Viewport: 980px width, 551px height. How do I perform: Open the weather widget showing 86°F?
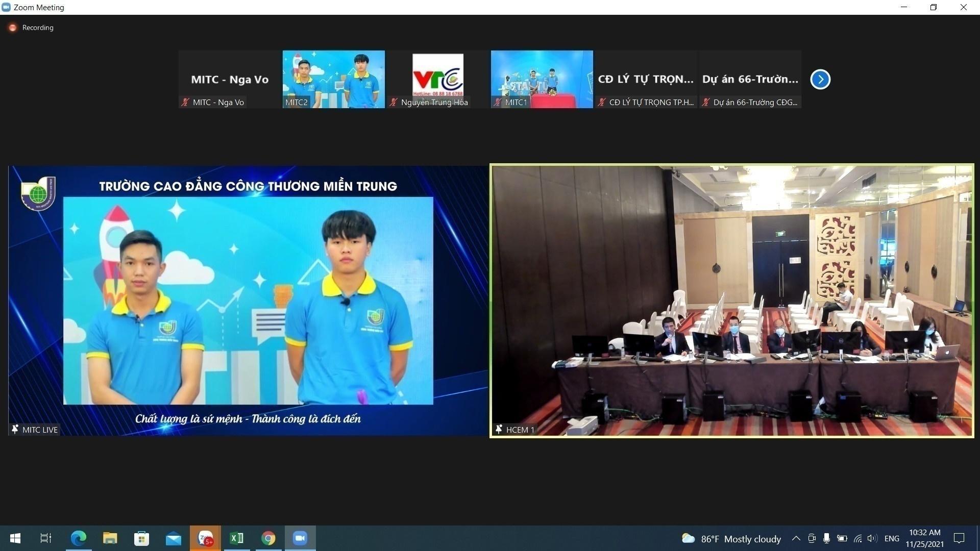[731, 539]
